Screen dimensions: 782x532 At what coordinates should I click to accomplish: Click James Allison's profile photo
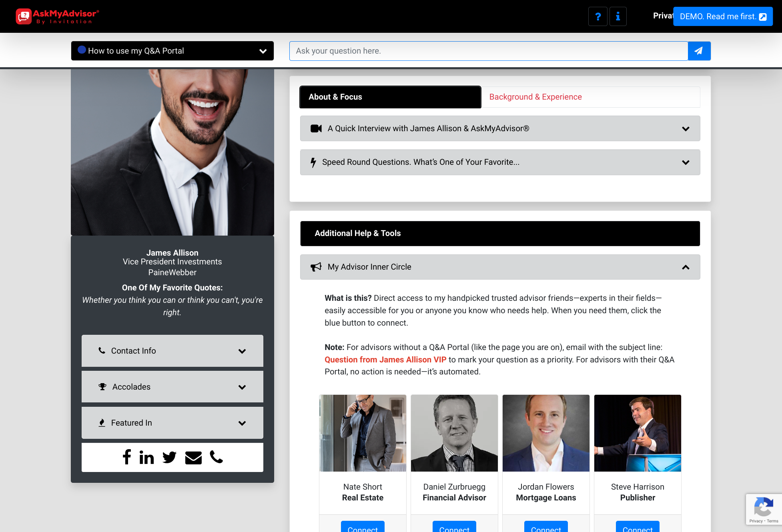[172, 152]
